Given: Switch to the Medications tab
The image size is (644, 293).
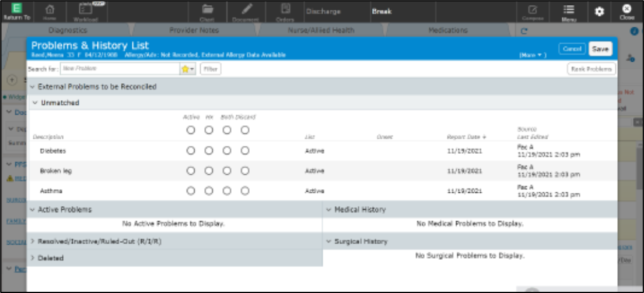Looking at the screenshot, I should [448, 30].
